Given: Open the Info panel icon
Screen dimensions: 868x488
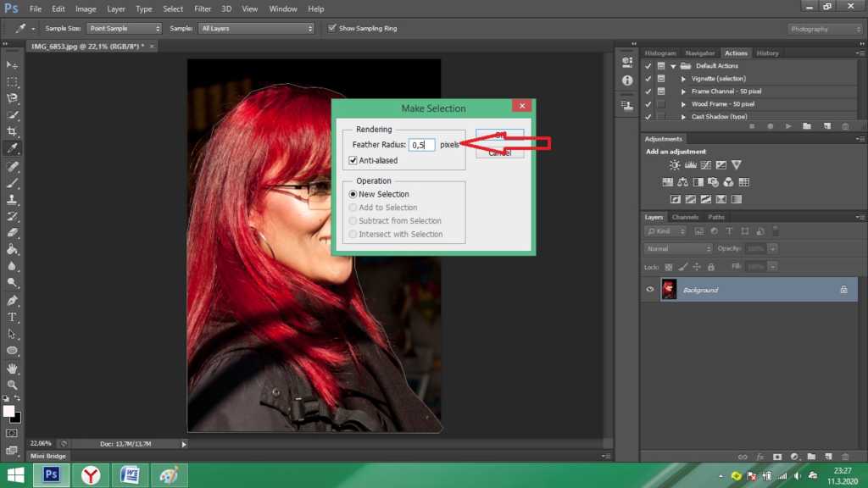Looking at the screenshot, I should [627, 80].
